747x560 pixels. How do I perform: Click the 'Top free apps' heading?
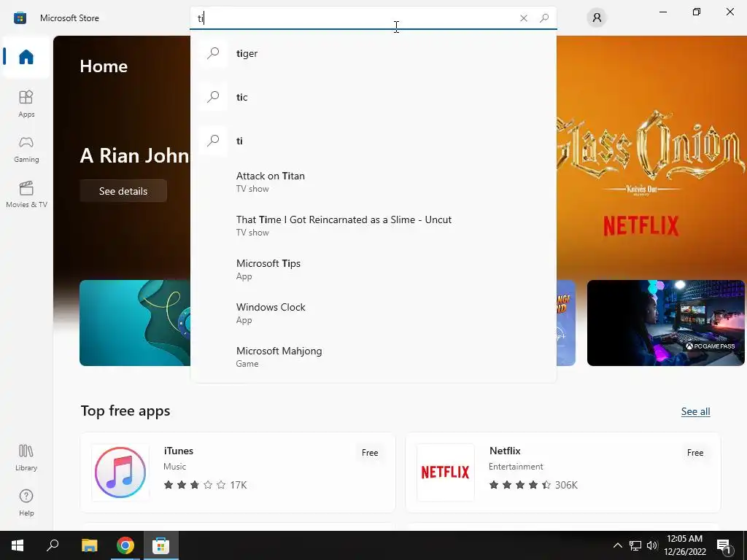(x=125, y=411)
